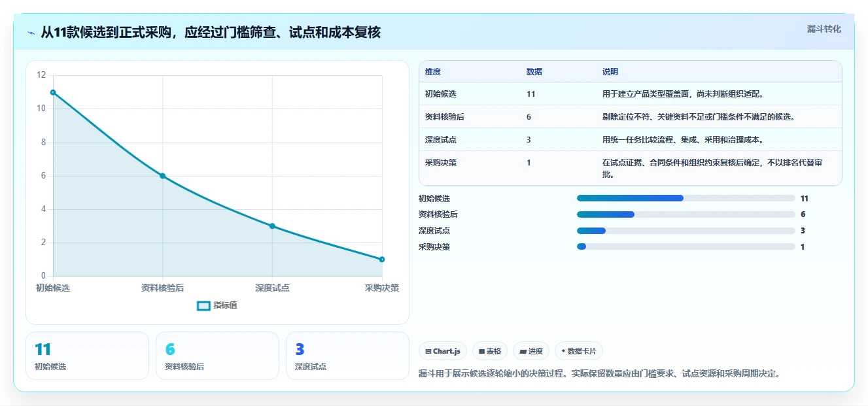Click the page title 从11款候选到正式采购

(211, 33)
